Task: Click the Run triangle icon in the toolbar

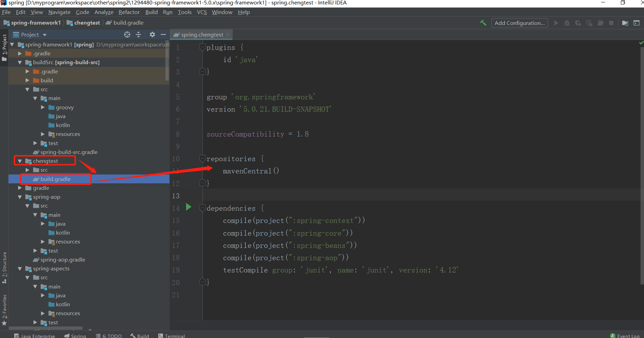Action: click(556, 23)
